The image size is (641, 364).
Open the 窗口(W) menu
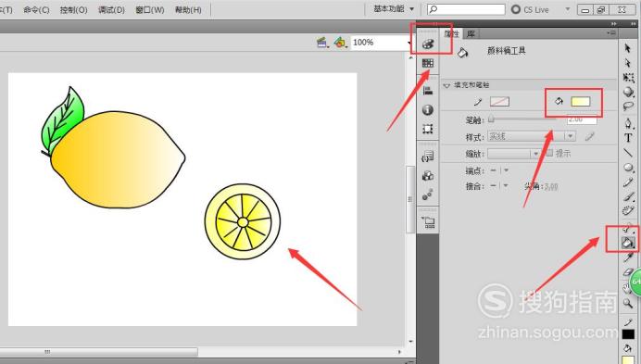point(150,10)
